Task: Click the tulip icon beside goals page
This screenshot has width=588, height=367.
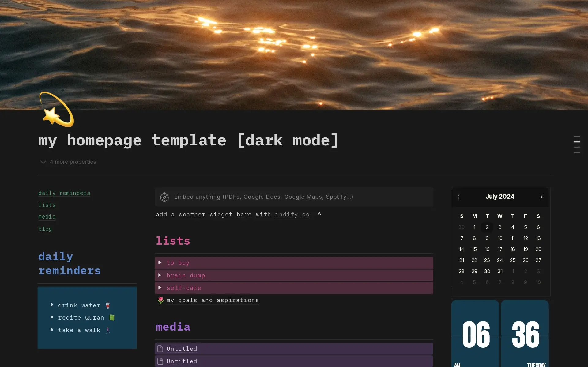Action: (161, 300)
